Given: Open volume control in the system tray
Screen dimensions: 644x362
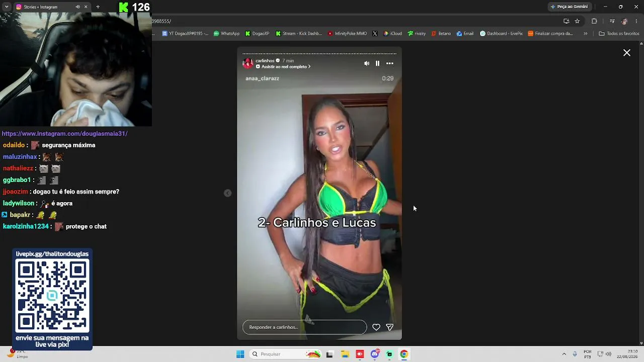Looking at the screenshot, I should pyautogui.click(x=608, y=354).
